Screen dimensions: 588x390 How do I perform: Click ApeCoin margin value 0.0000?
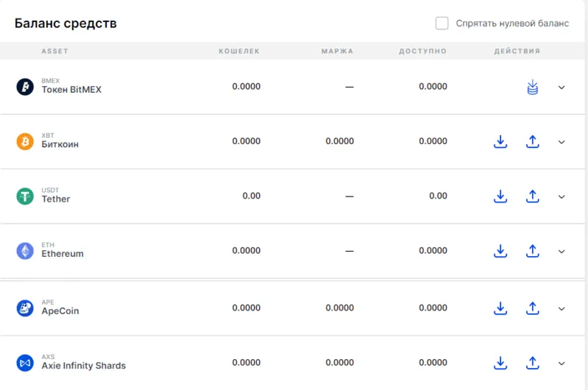click(340, 308)
